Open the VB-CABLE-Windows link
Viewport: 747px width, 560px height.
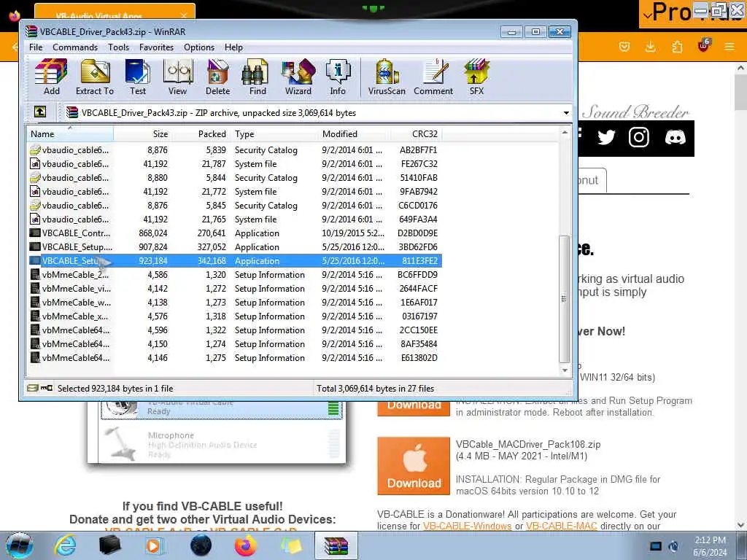[x=467, y=526]
